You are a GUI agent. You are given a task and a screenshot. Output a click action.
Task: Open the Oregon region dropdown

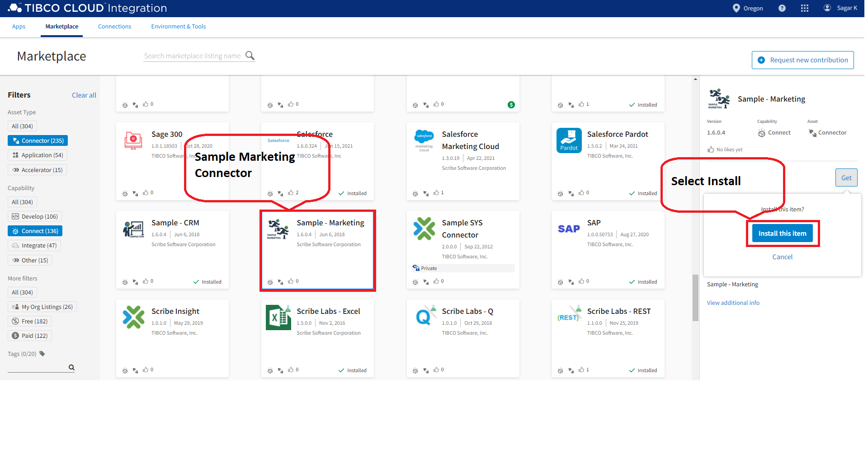(x=748, y=8)
